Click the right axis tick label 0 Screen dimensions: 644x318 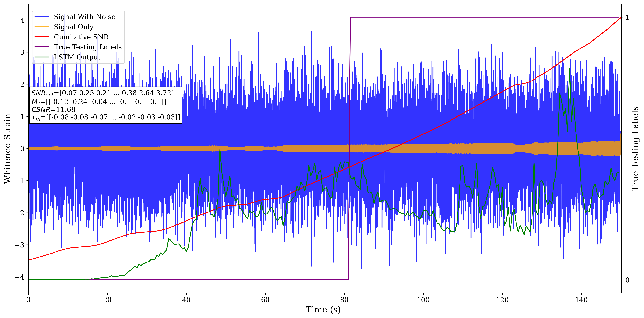(627, 280)
